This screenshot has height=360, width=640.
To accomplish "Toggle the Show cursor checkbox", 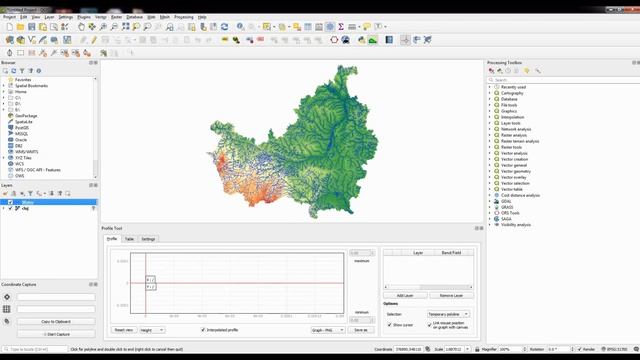I will tap(389, 325).
